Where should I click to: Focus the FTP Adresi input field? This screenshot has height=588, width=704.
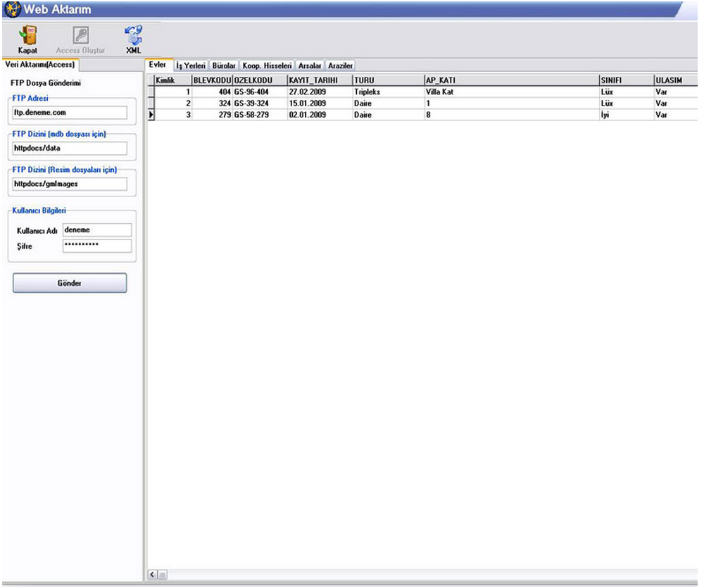pos(70,112)
